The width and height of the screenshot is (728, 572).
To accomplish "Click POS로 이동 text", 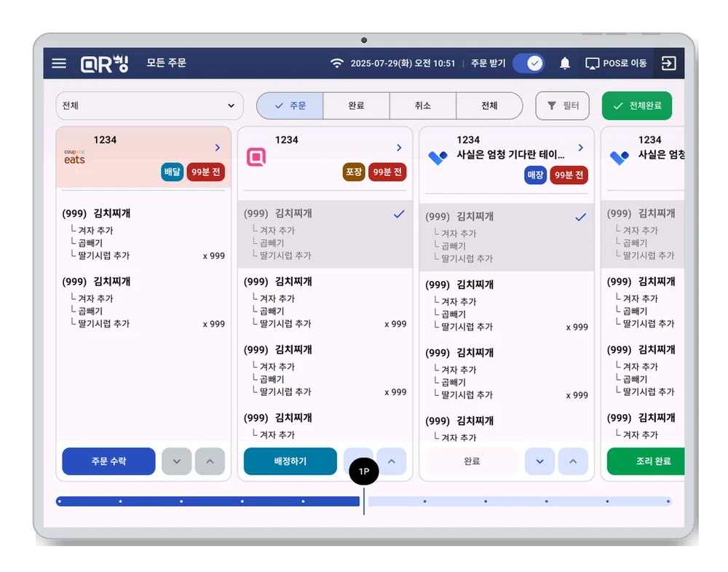I will [x=625, y=63].
